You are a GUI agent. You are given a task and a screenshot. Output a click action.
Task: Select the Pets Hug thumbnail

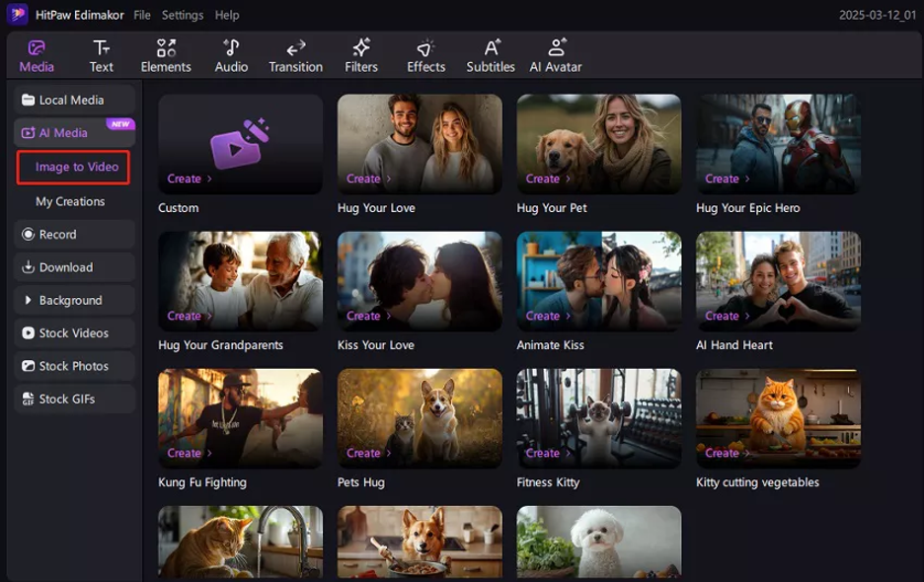coord(420,418)
